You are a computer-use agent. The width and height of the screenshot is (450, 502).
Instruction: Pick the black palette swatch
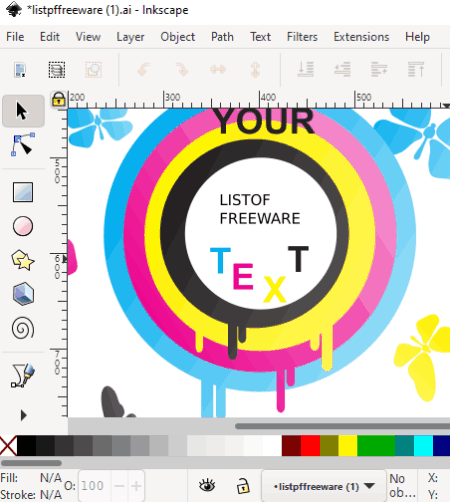tap(26, 445)
